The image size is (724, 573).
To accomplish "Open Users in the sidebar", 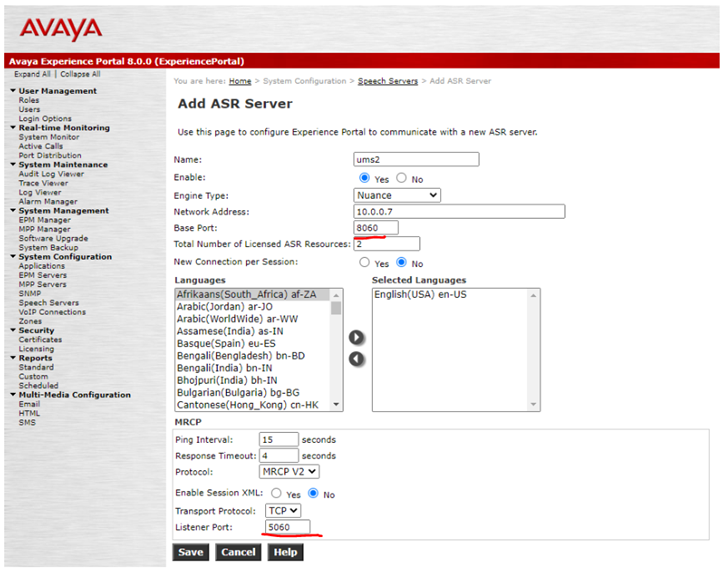I will click(29, 109).
